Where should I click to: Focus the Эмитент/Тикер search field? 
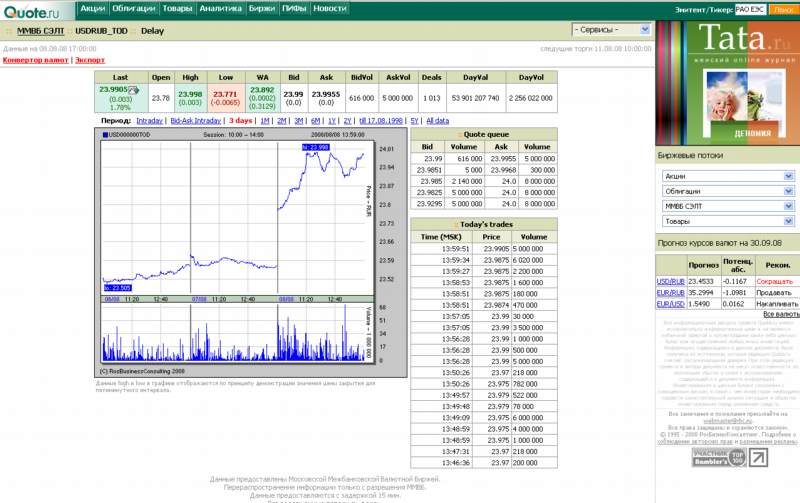[x=750, y=9]
